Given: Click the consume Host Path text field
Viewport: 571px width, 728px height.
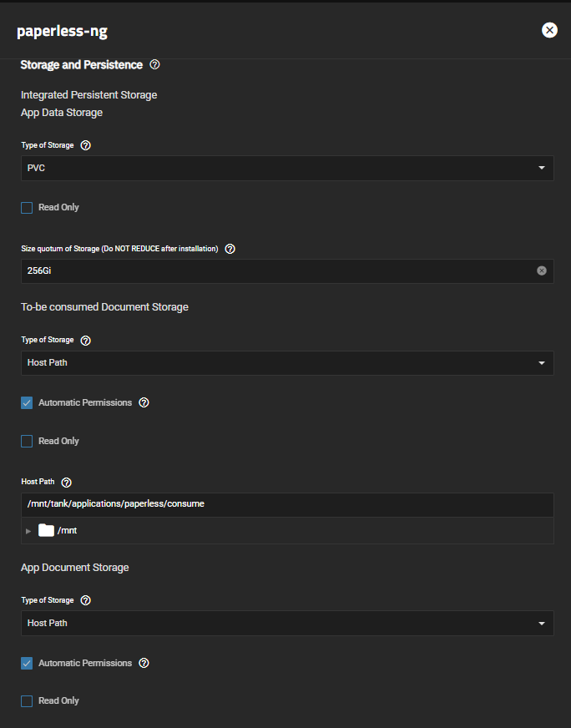Looking at the screenshot, I should pyautogui.click(x=287, y=504).
